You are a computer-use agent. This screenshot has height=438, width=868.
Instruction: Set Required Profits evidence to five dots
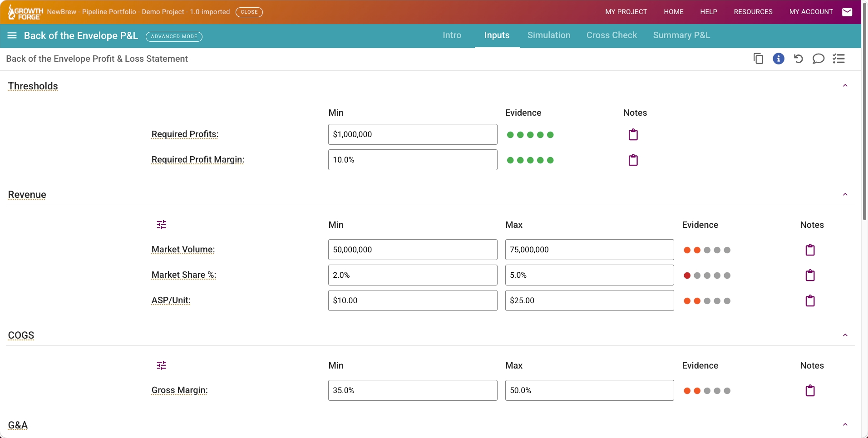click(x=550, y=135)
